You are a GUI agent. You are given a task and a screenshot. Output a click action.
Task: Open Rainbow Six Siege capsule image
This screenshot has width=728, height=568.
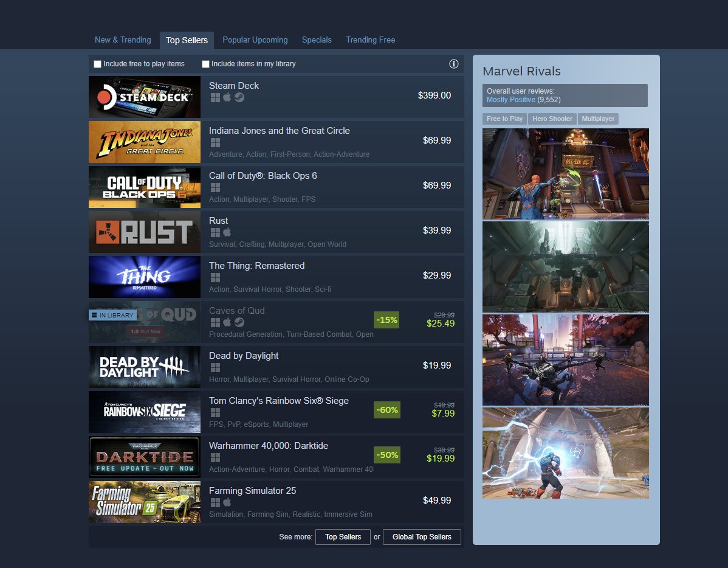[145, 412]
